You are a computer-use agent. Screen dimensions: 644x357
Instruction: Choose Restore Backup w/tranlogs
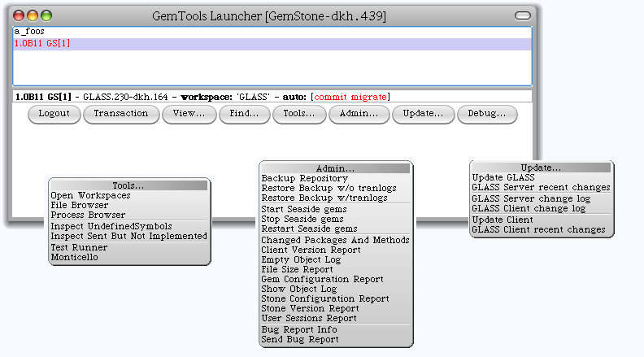[336, 198]
